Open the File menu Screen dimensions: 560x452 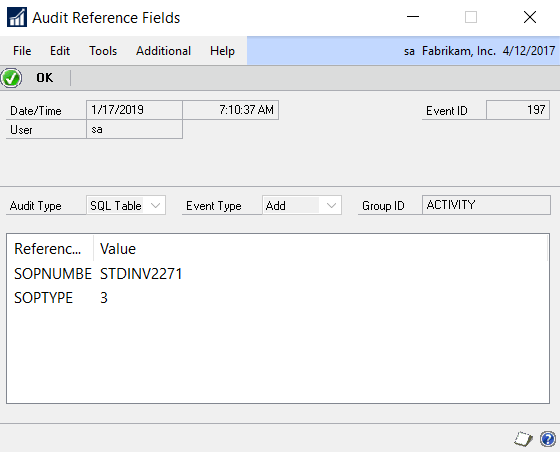pos(22,51)
